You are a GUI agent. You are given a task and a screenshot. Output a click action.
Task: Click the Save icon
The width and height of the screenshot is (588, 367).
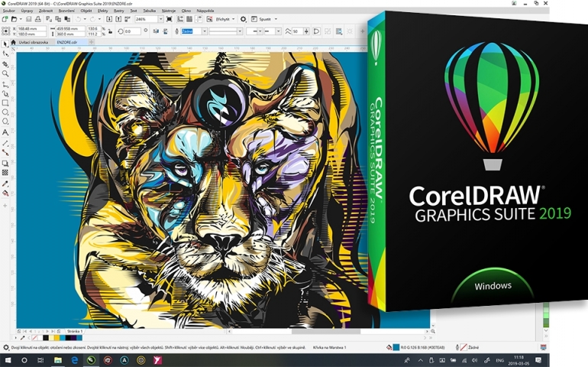pyautogui.click(x=28, y=19)
